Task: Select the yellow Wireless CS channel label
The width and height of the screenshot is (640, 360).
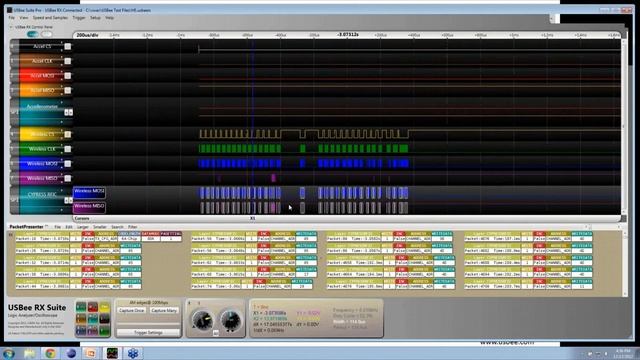Action: point(42,134)
